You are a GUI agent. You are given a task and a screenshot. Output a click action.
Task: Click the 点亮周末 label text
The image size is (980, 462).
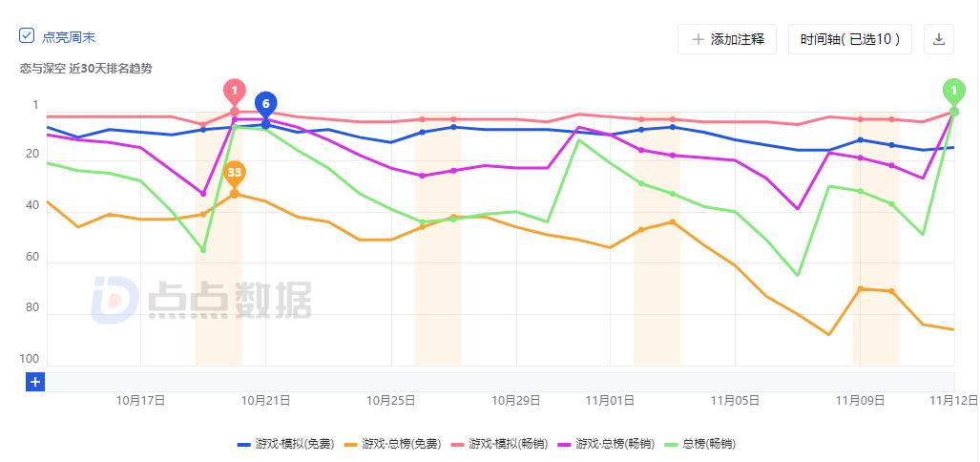tap(69, 37)
